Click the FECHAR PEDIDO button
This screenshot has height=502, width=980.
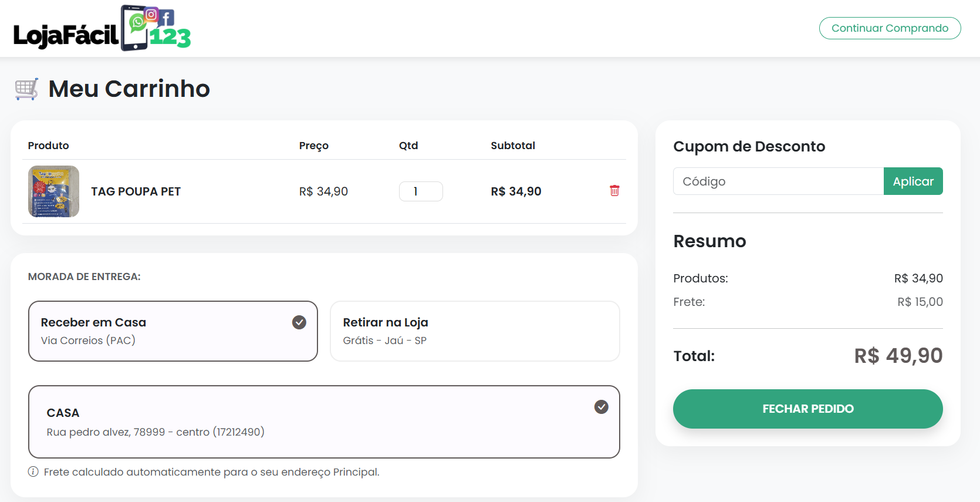point(807,409)
